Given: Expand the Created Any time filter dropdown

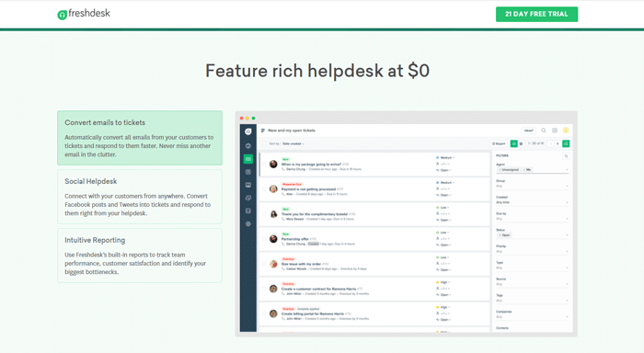Looking at the screenshot, I should tap(533, 202).
